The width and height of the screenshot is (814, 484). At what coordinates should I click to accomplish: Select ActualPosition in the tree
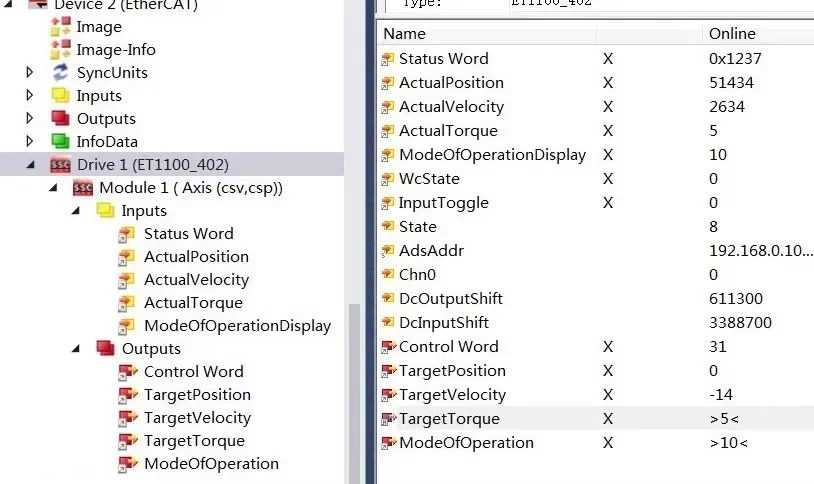point(196,257)
